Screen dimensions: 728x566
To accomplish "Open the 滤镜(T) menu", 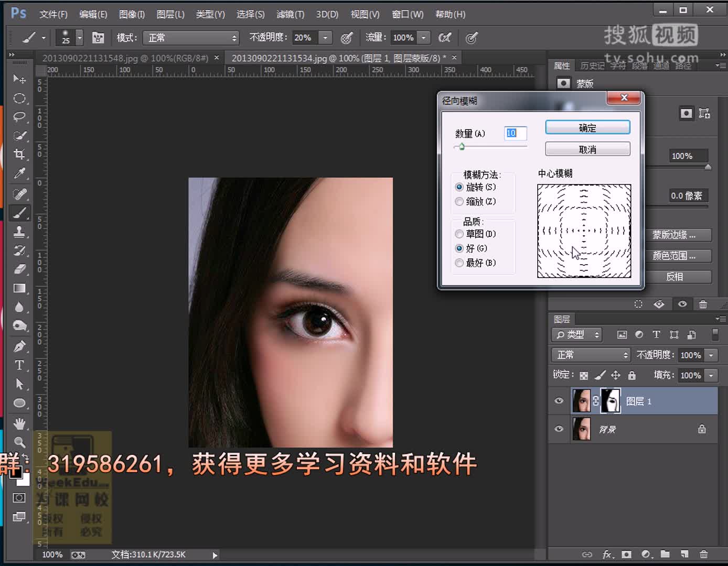I will pyautogui.click(x=290, y=14).
